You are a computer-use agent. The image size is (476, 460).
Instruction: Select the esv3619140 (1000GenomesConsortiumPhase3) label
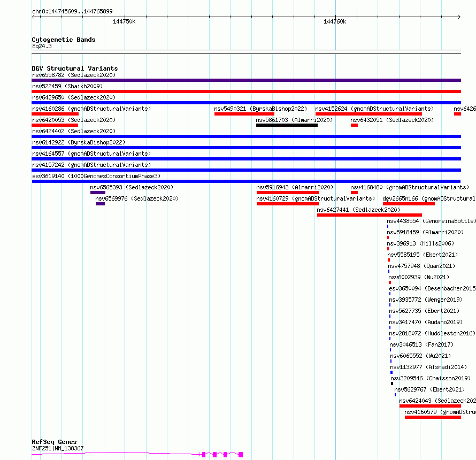(x=96, y=176)
